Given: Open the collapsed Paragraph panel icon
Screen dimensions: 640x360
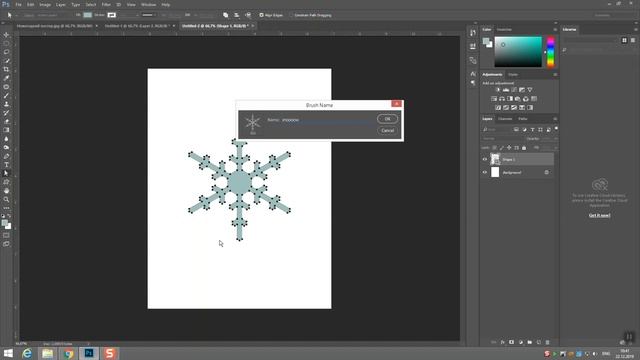Looking at the screenshot, I should tap(473, 83).
